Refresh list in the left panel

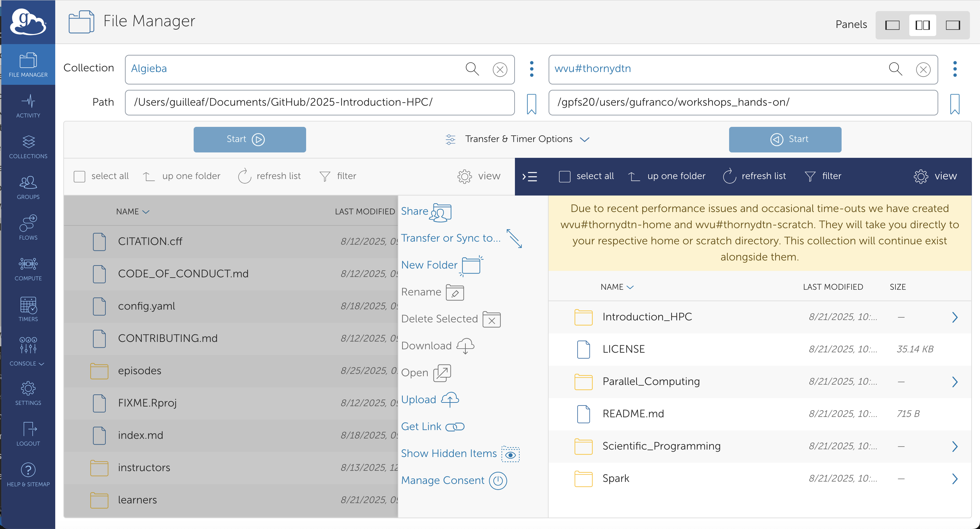tap(269, 176)
